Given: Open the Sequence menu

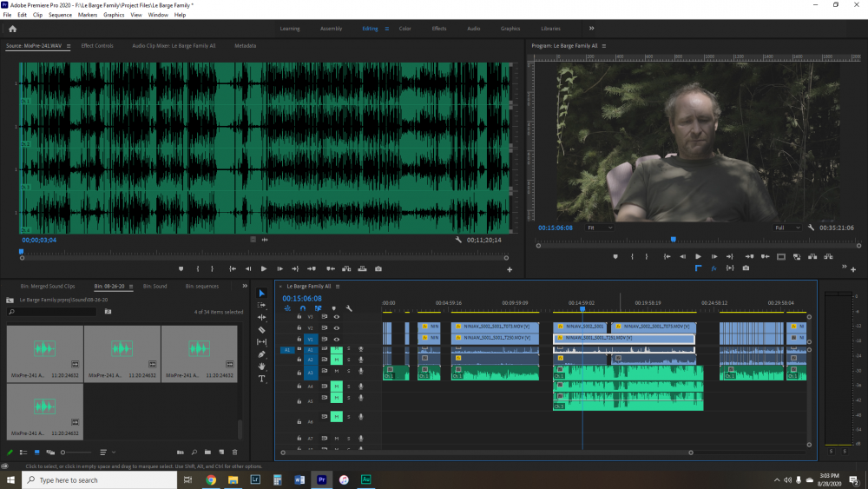Looking at the screenshot, I should pos(60,15).
